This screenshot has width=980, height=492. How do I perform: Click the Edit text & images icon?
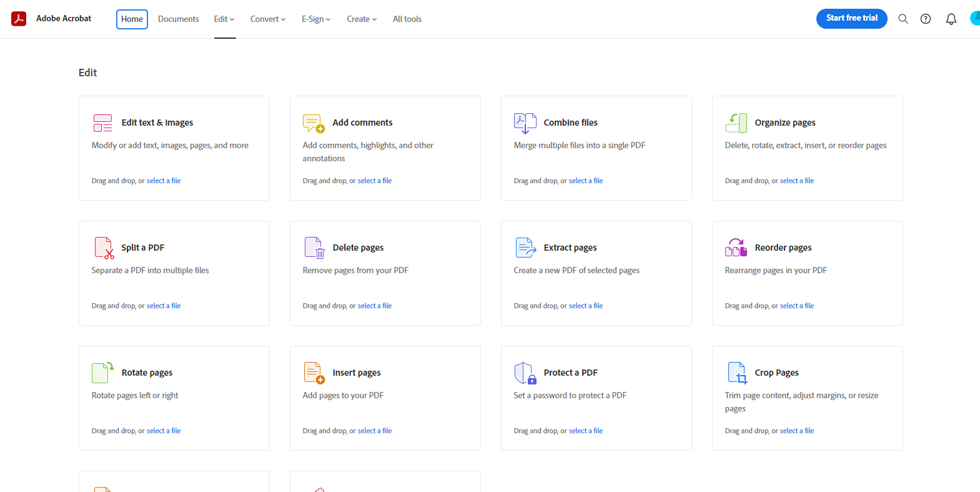[x=102, y=123]
